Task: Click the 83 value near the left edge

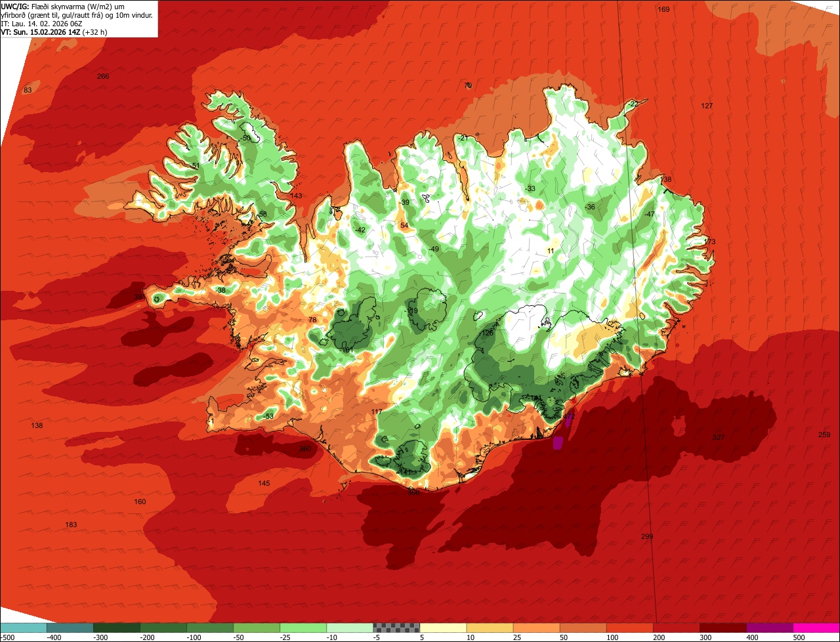Action: click(x=28, y=90)
